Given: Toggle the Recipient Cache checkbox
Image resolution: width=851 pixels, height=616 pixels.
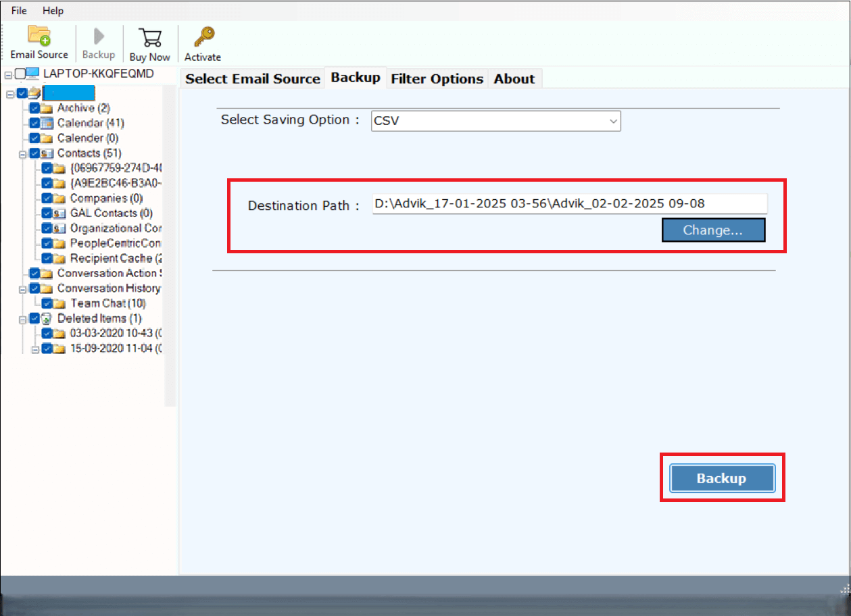Looking at the screenshot, I should point(47,259).
